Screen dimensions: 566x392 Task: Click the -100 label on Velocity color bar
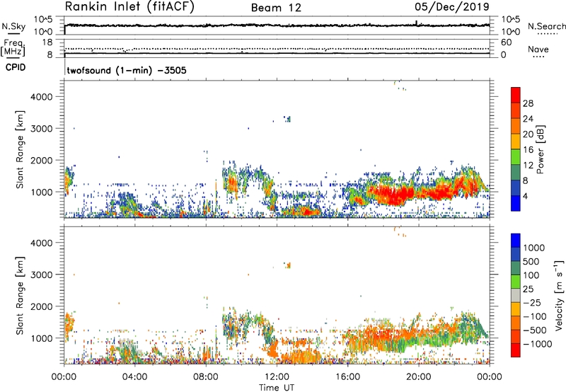536,316
